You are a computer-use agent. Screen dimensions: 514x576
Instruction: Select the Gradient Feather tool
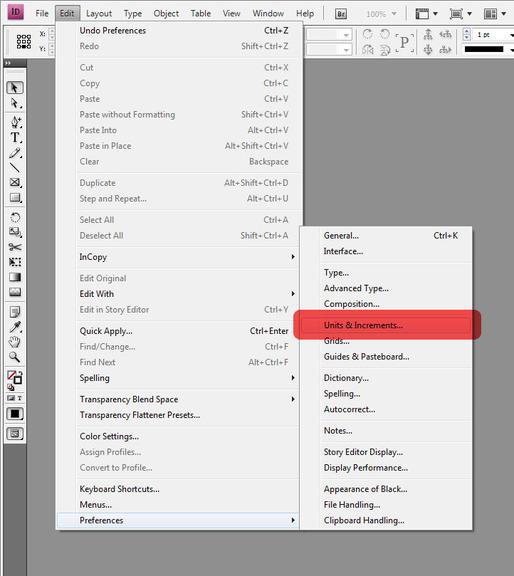pos(15,292)
